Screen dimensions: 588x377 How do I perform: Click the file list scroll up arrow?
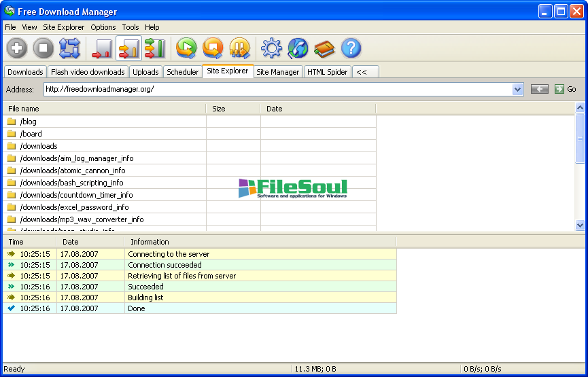[580, 108]
